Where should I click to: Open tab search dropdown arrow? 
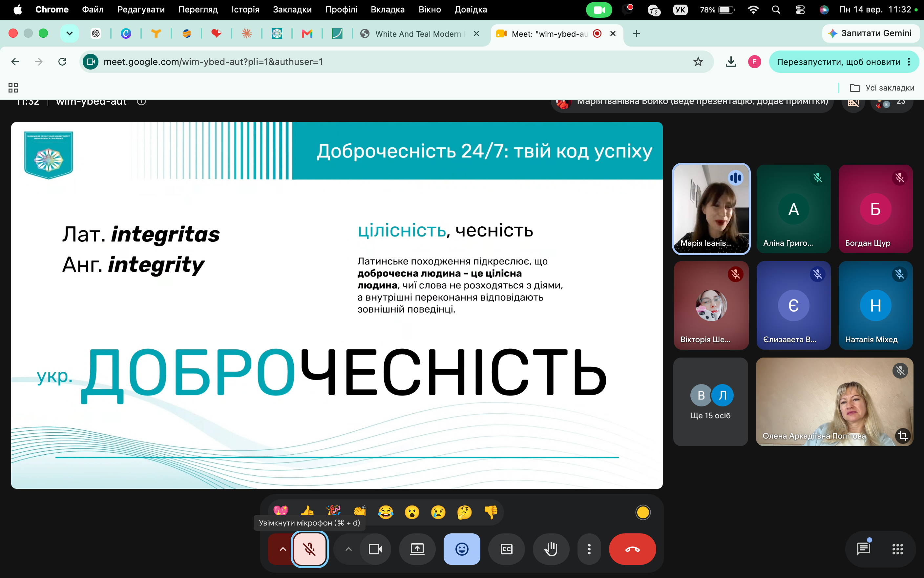pyautogui.click(x=69, y=34)
